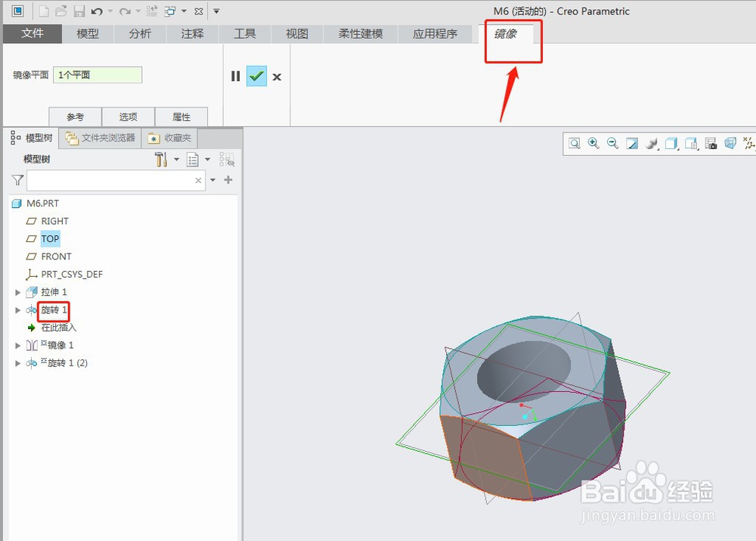
Task: Open the Creo application menu icon
Action: click(x=18, y=11)
